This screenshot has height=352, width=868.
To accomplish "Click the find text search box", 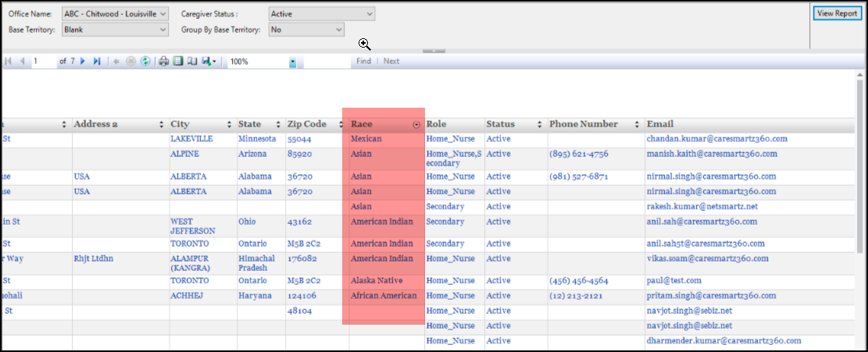I will point(327,61).
